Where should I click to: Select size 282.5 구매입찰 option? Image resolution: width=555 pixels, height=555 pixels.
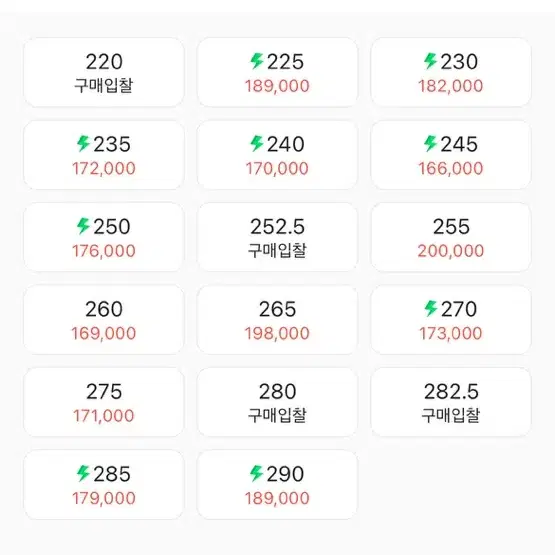tap(451, 402)
